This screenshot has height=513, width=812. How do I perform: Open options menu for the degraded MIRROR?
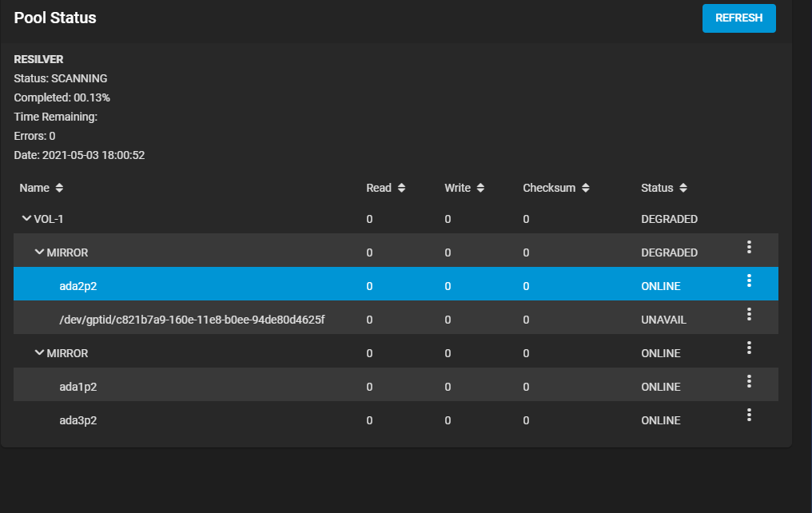point(749,247)
